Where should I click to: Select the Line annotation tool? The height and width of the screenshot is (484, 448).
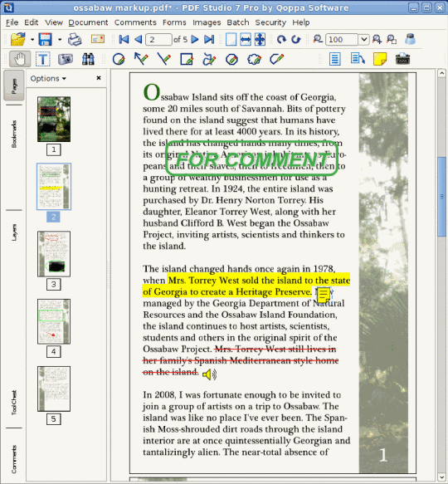pyautogui.click(x=163, y=59)
